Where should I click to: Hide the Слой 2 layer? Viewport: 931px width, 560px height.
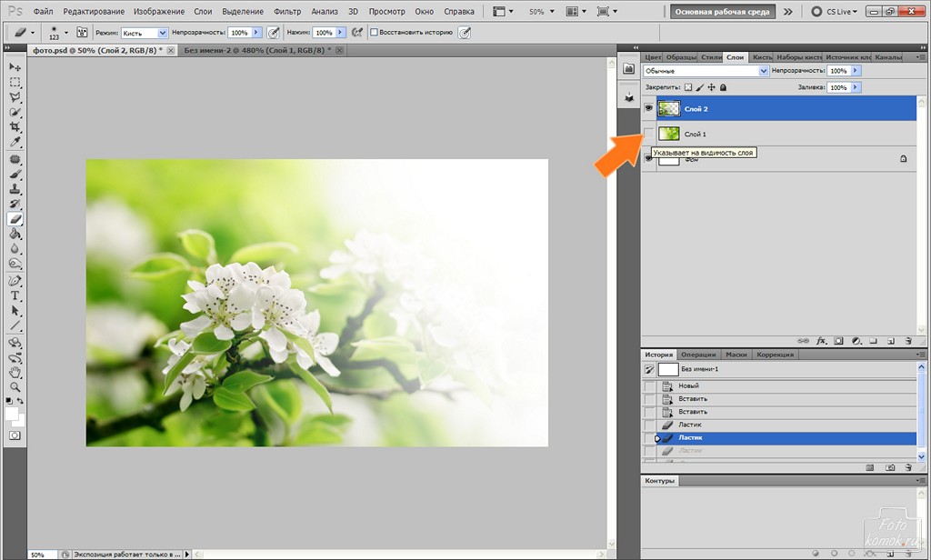tap(648, 108)
